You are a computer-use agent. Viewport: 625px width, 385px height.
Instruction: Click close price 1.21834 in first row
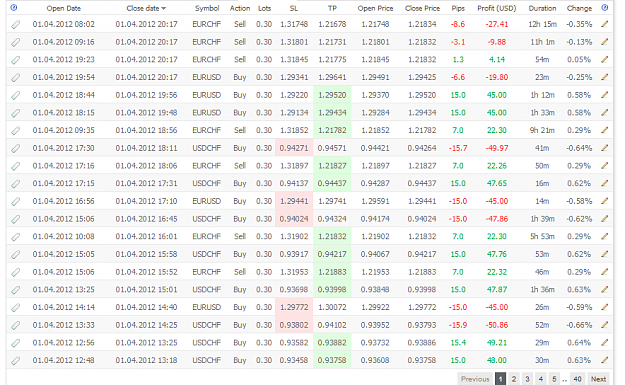422,24
